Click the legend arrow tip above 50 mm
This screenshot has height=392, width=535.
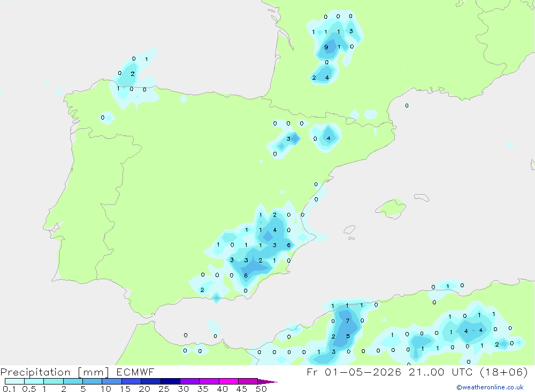coord(267,381)
